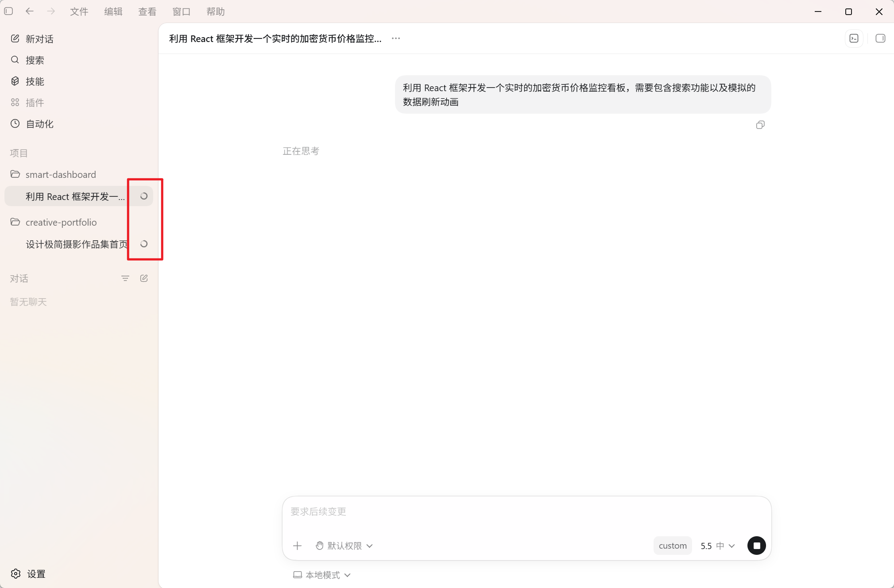Image resolution: width=894 pixels, height=588 pixels.
Task: Click the plus attachment icon
Action: (298, 546)
